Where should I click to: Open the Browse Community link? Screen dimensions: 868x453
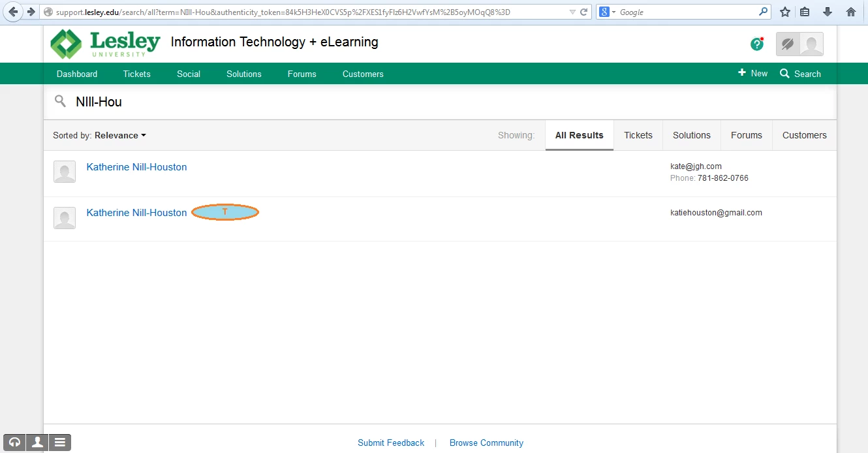[486, 443]
